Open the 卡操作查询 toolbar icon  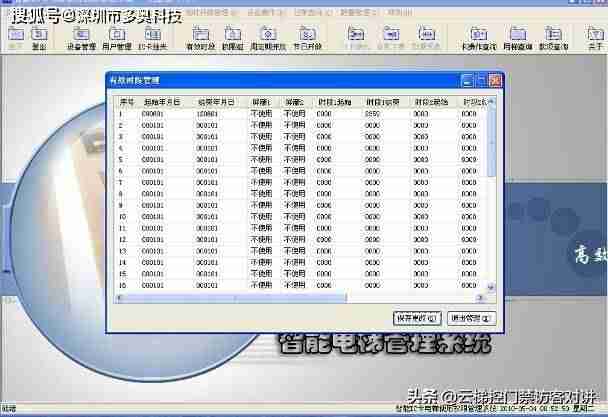[479, 38]
